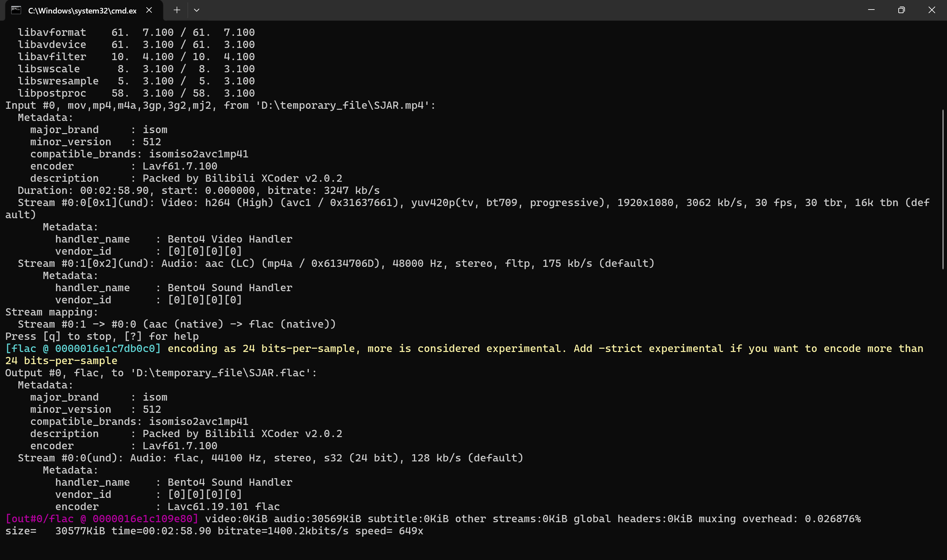Click the input path 'D:\temporary_file\SJAR.mp4'
947x560 pixels.
pos(343,106)
